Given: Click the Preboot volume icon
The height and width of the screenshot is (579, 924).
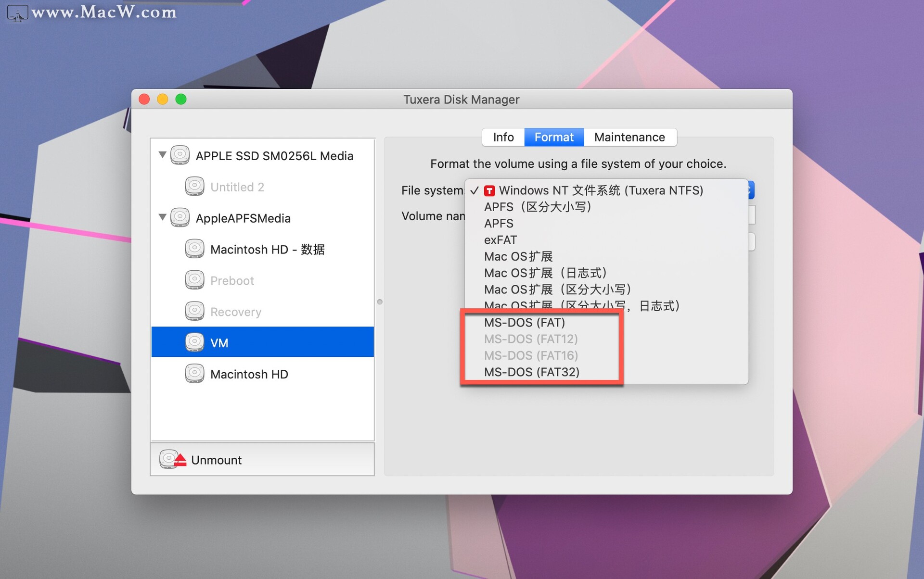Looking at the screenshot, I should coord(194,280).
